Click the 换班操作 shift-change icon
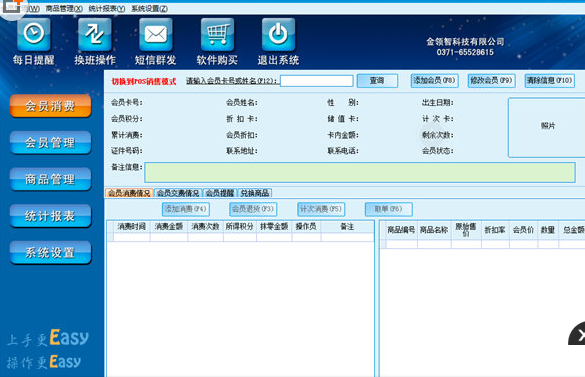The image size is (585, 377). coord(95,35)
